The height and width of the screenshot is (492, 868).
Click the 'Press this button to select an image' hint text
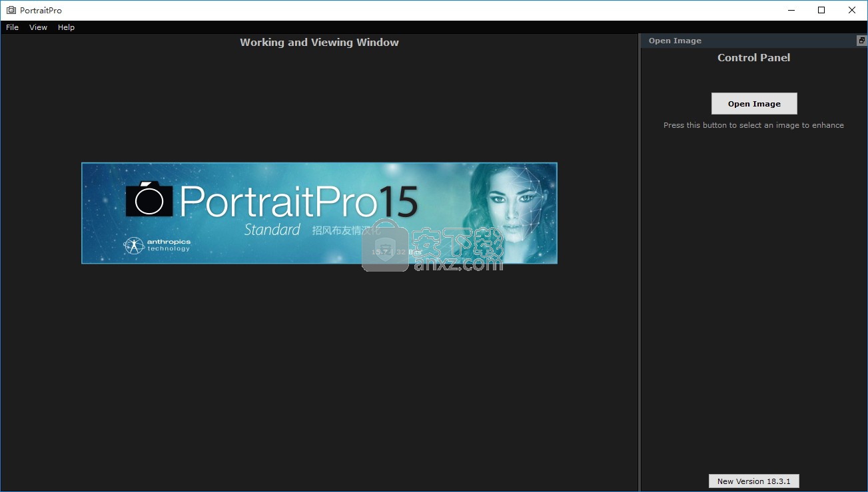coord(753,125)
